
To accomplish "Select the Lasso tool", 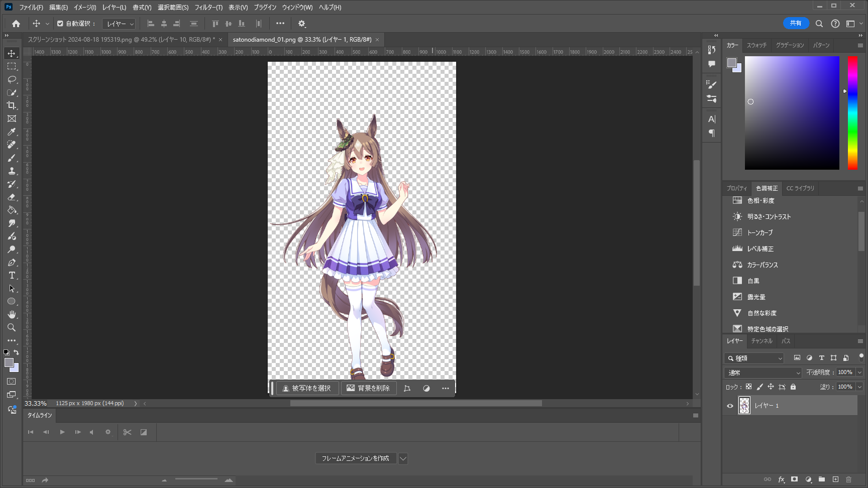I will (12, 79).
